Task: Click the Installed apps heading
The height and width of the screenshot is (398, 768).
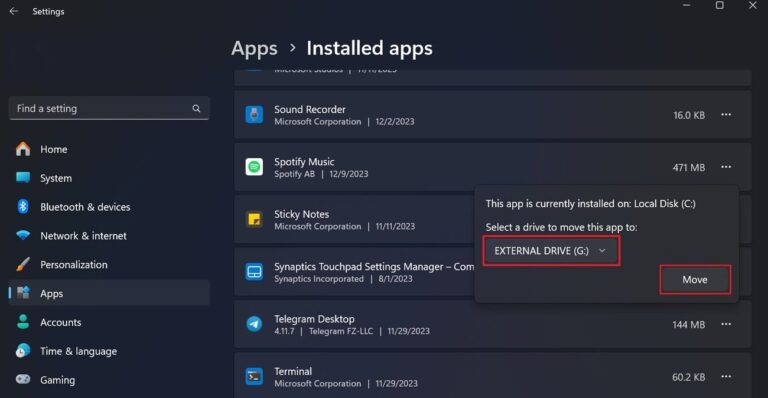Action: click(x=370, y=48)
